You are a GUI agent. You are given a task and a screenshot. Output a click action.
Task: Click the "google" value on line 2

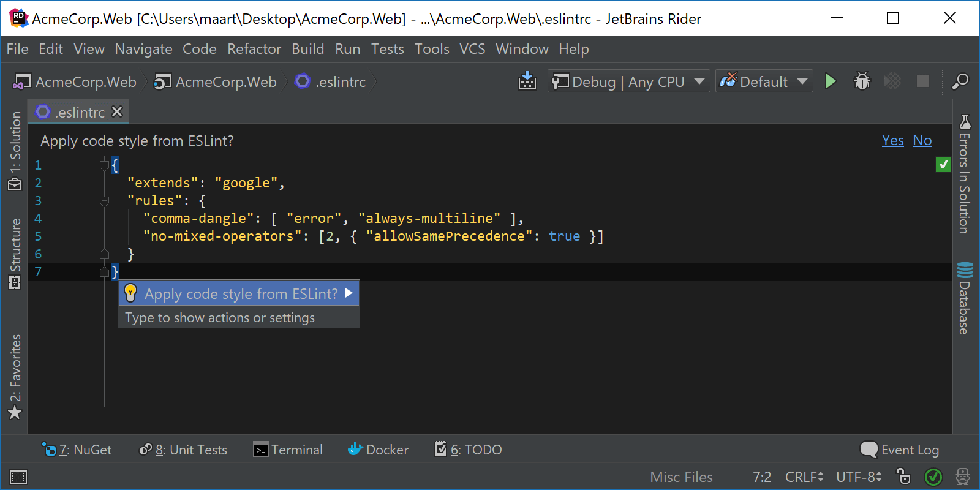coord(246,183)
